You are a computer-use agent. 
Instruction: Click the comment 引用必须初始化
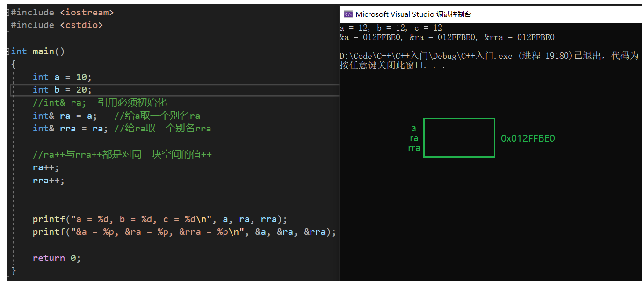click(x=132, y=102)
